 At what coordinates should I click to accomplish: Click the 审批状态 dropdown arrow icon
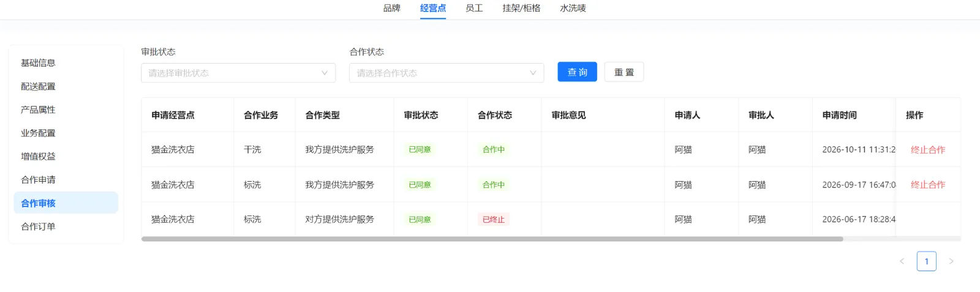(x=325, y=73)
